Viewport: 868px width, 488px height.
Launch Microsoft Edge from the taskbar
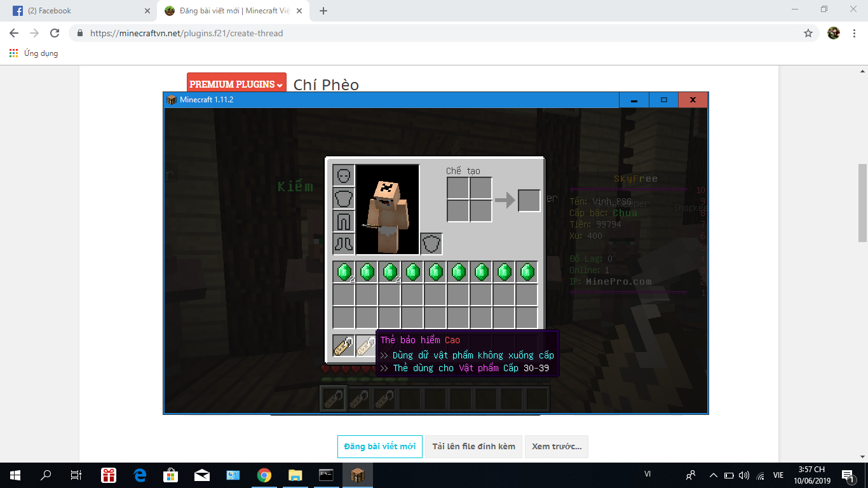coord(140,475)
